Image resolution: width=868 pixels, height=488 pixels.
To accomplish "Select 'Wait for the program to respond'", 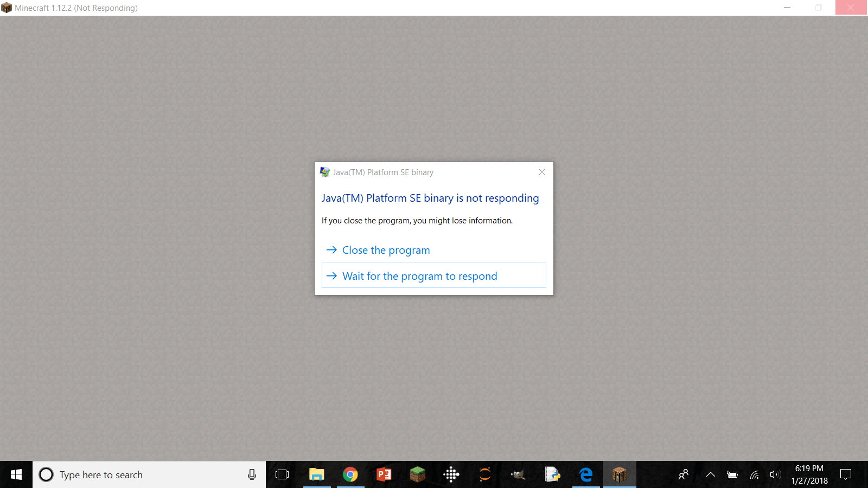I will (434, 275).
